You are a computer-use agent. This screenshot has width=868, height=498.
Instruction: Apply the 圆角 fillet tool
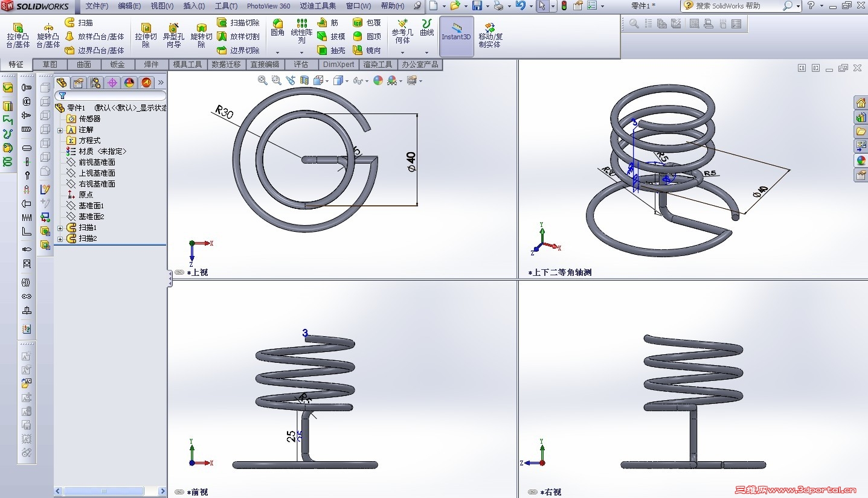click(277, 28)
